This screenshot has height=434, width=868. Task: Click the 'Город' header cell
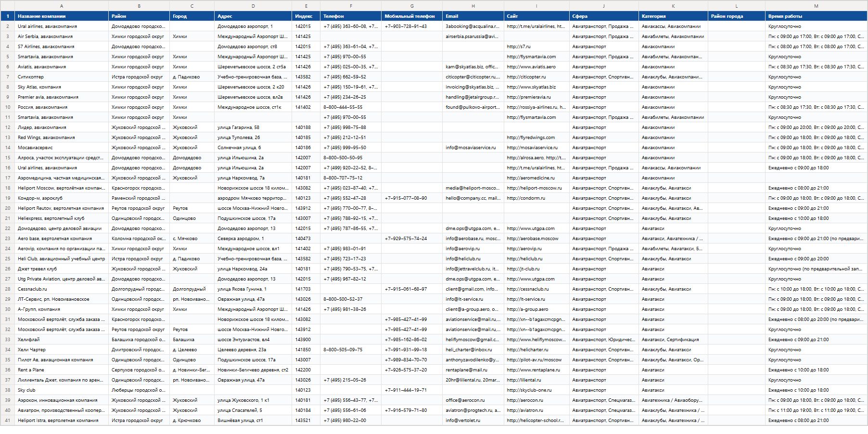pyautogui.click(x=192, y=16)
